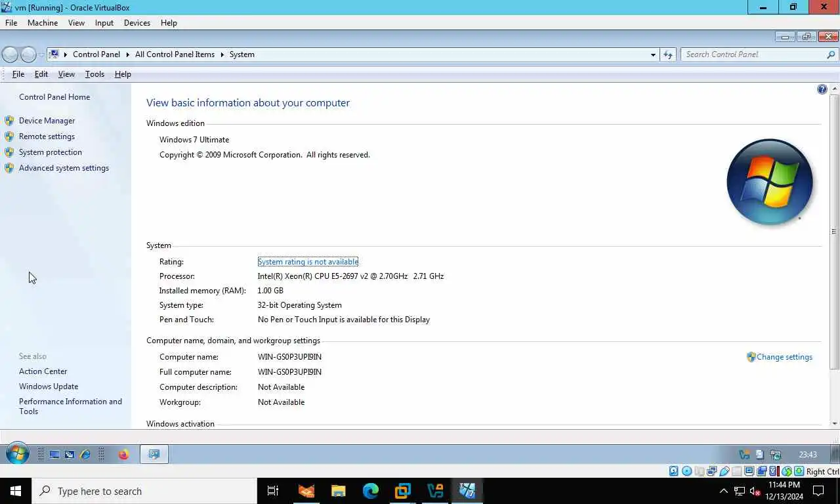Click the Device Manager shield icon
Viewport: 840px width, 504px height.
coord(9,121)
